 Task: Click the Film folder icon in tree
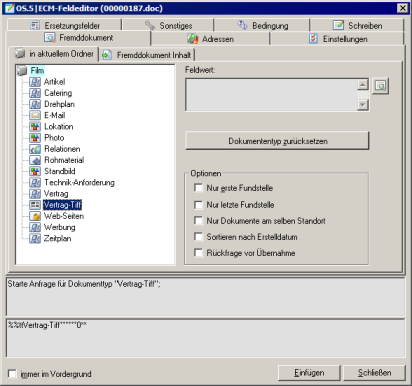pos(22,70)
